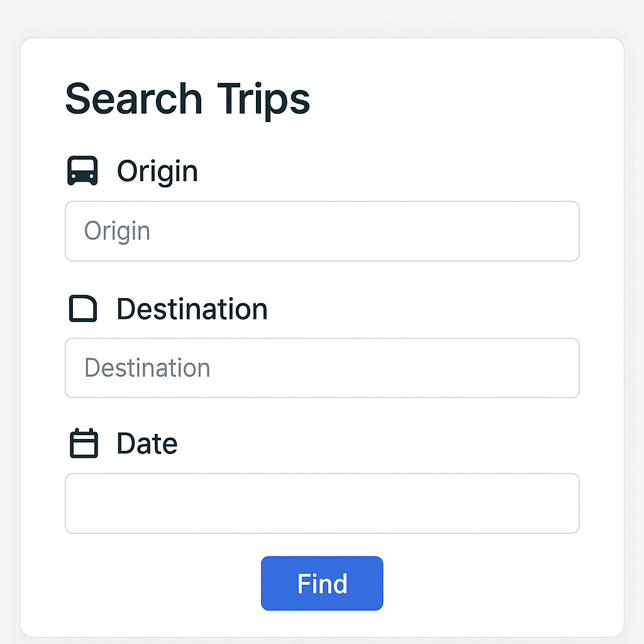Click the Origin label text
Viewport: 644px width, 644px height.
[x=157, y=171]
